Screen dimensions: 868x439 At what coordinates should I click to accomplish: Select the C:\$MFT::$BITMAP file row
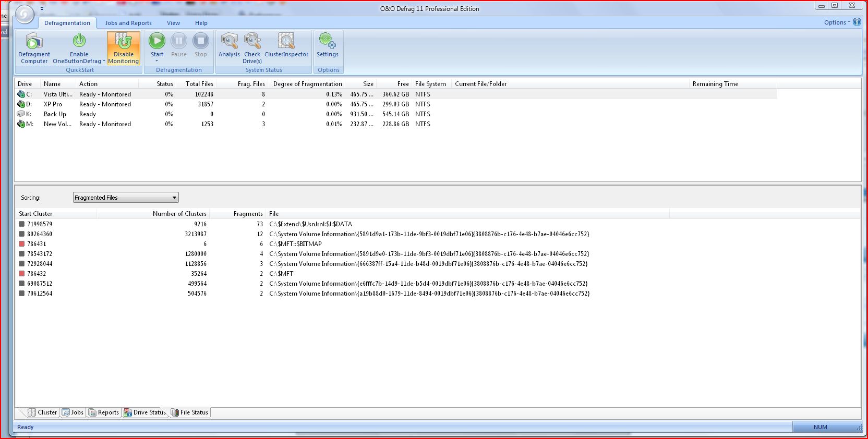(295, 244)
